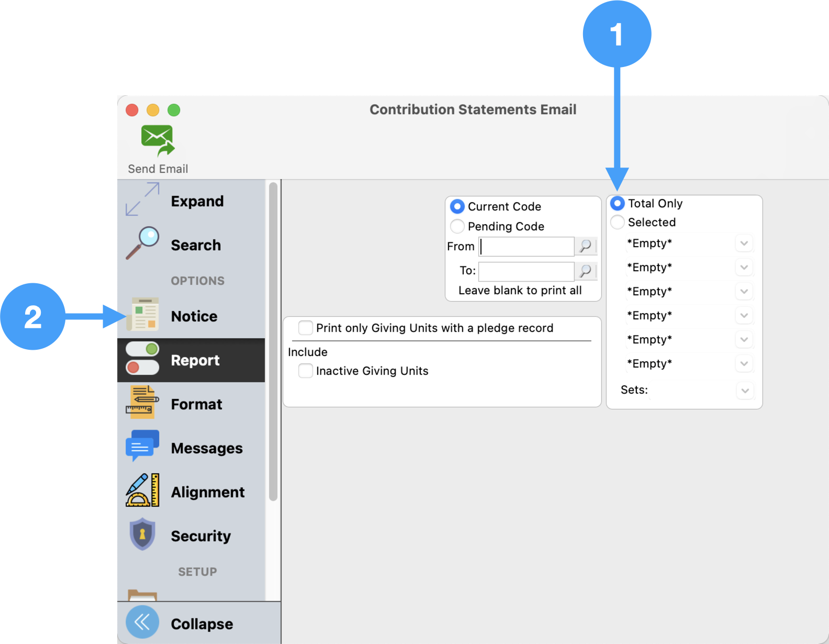This screenshot has height=644, width=829.
Task: Zoom the window with the green button
Action: pyautogui.click(x=174, y=110)
